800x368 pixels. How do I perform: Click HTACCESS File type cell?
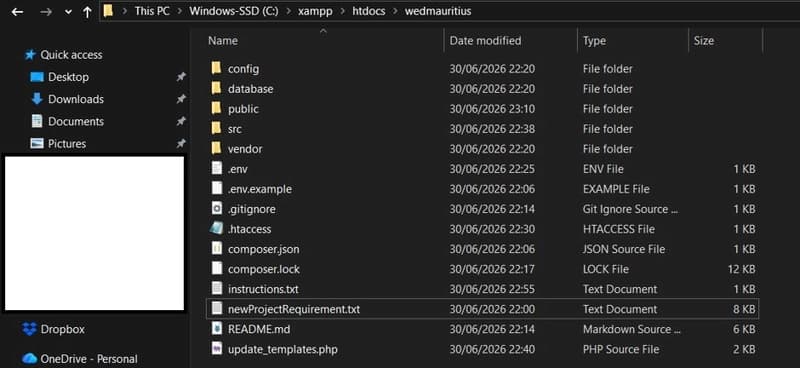tap(618, 229)
